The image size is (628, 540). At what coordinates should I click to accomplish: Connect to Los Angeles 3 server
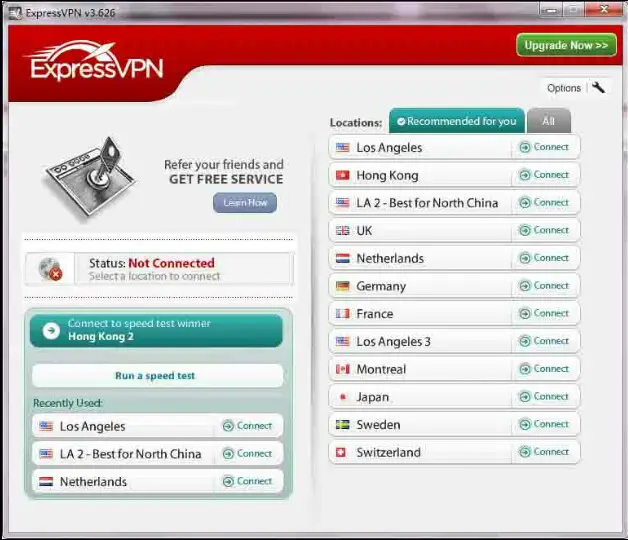pyautogui.click(x=544, y=341)
